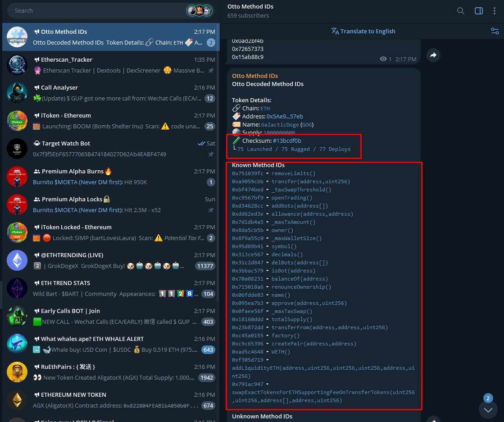Open the Early Calls BOT | Join channel
504x422 pixels.
[111, 317]
